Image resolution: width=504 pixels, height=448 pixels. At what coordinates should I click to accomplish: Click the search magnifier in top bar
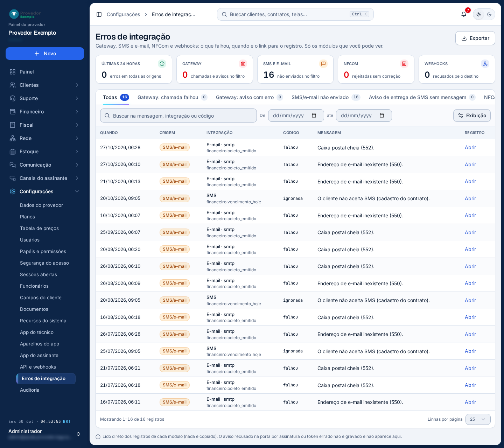(x=224, y=14)
